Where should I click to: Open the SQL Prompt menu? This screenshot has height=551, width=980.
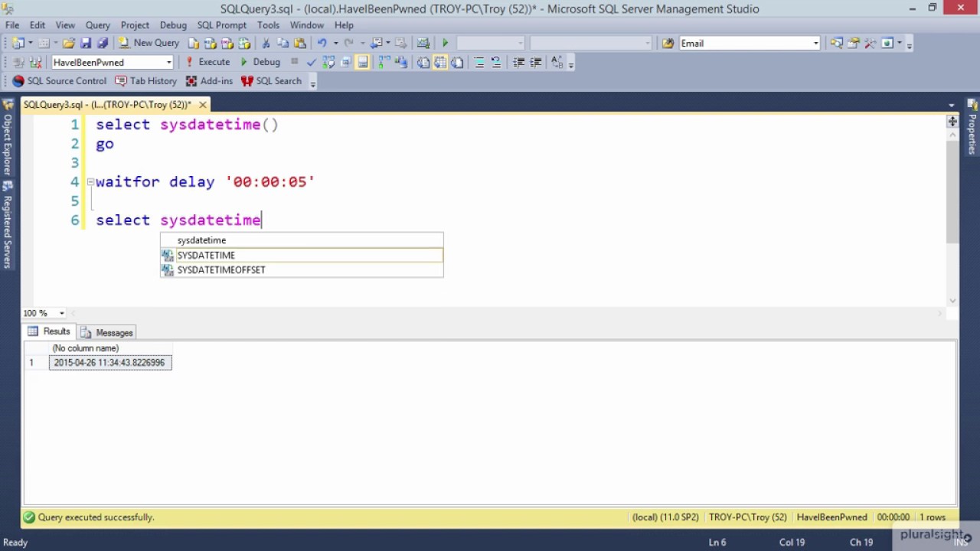pyautogui.click(x=222, y=25)
